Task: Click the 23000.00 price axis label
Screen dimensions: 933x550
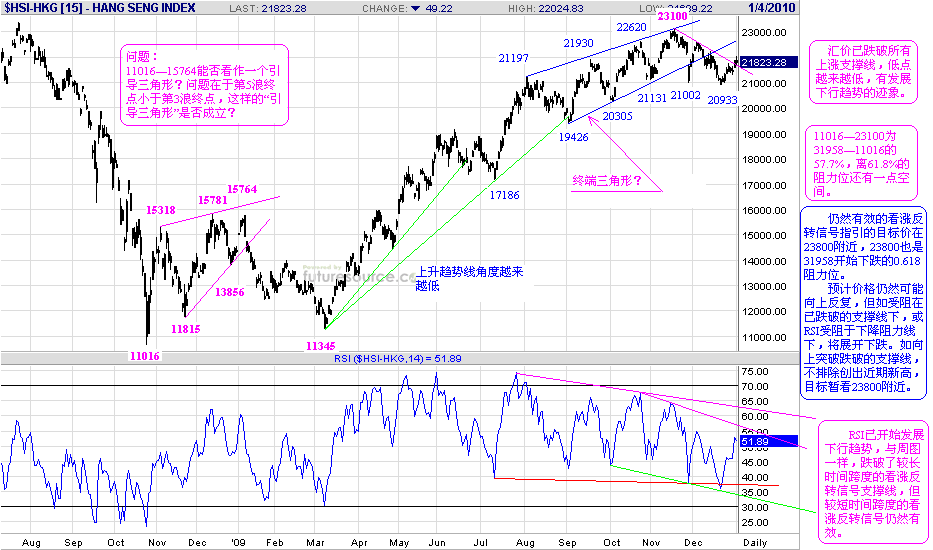Action: point(765,33)
